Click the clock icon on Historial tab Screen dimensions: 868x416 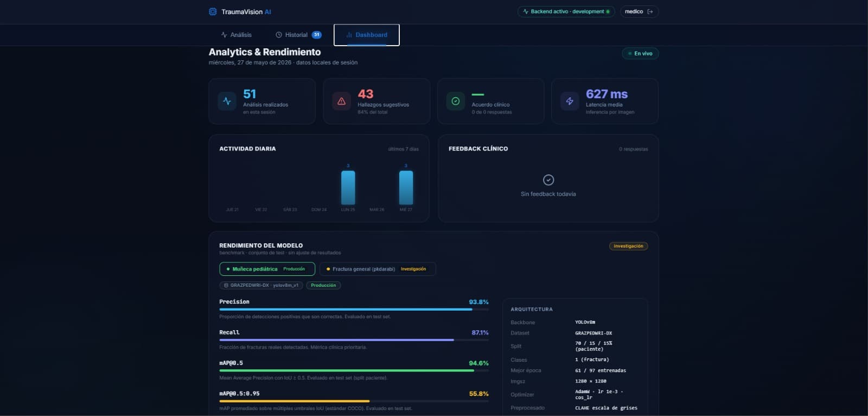point(279,35)
